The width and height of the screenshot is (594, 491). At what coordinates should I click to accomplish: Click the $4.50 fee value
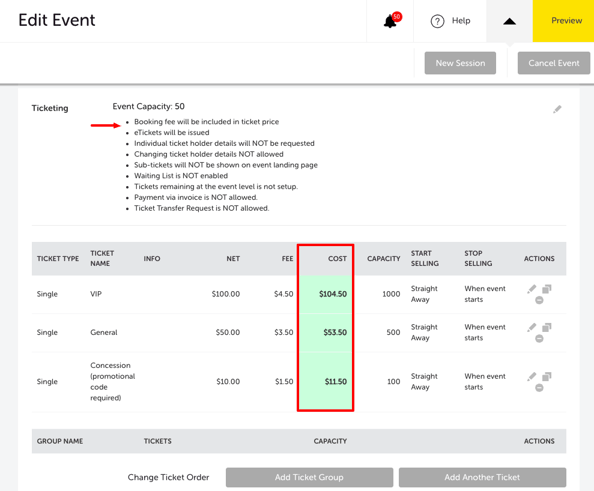pos(284,294)
